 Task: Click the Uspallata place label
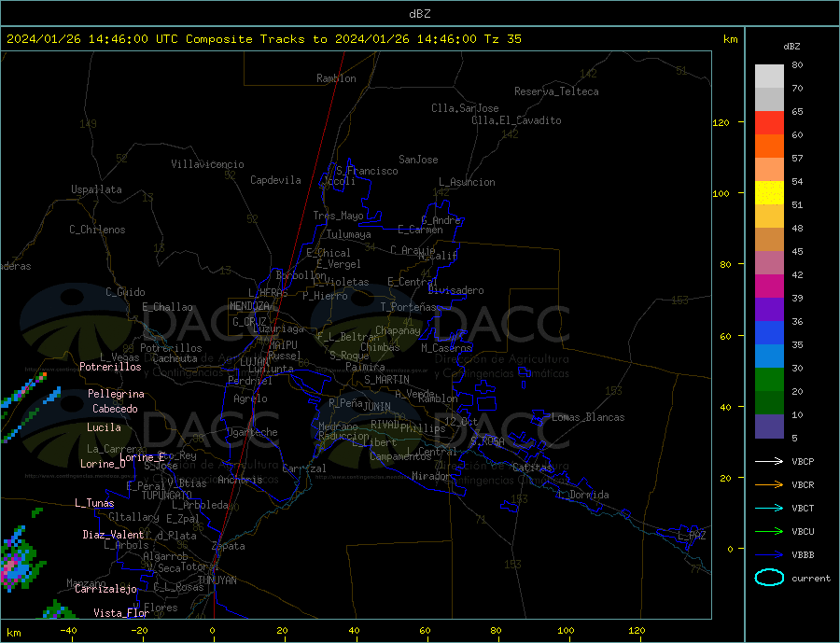[96, 189]
